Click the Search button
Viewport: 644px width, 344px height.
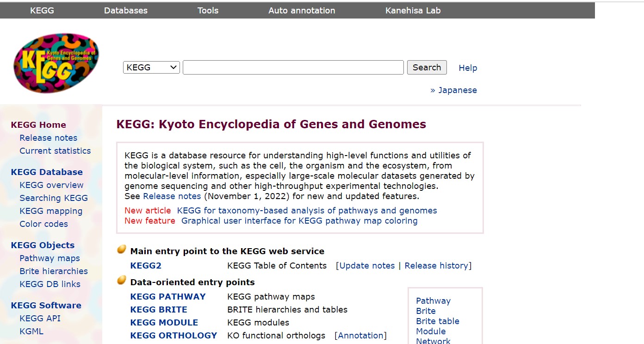427,68
